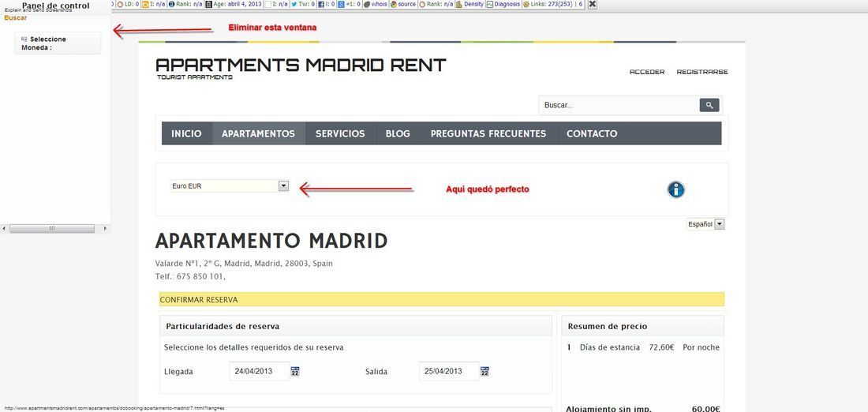Open the REGISTRARSE link
This screenshot has height=412, width=868.
[x=702, y=72]
